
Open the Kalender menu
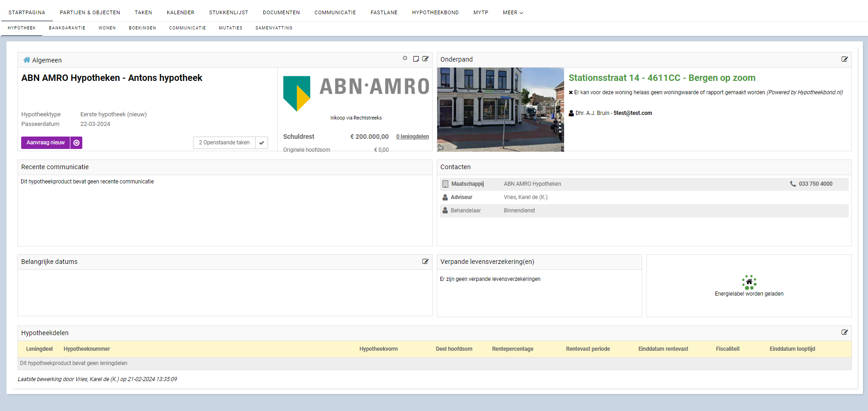pyautogui.click(x=181, y=12)
